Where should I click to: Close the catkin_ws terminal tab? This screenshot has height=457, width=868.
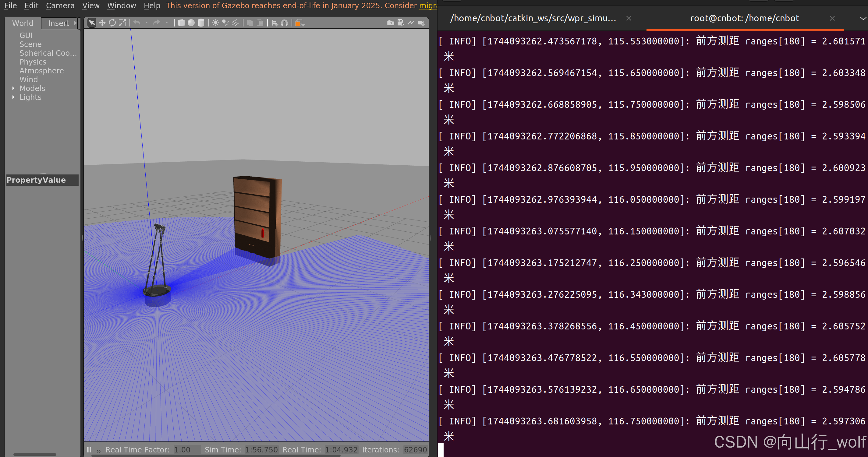click(x=629, y=18)
